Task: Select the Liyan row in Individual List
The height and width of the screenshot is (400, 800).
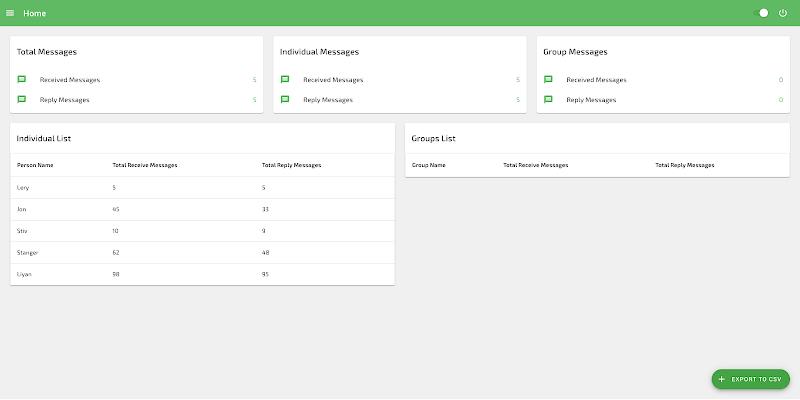Action: pyautogui.click(x=202, y=274)
